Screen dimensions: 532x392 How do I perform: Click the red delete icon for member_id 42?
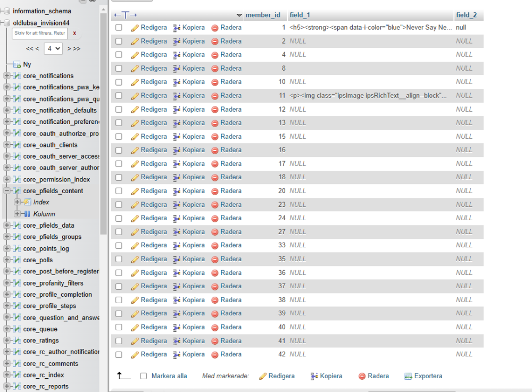tap(215, 355)
